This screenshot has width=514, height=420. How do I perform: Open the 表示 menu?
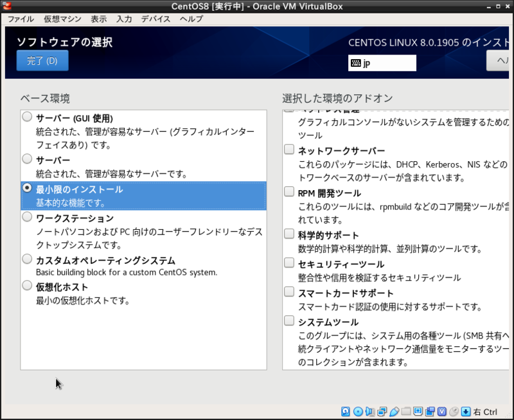coord(99,19)
